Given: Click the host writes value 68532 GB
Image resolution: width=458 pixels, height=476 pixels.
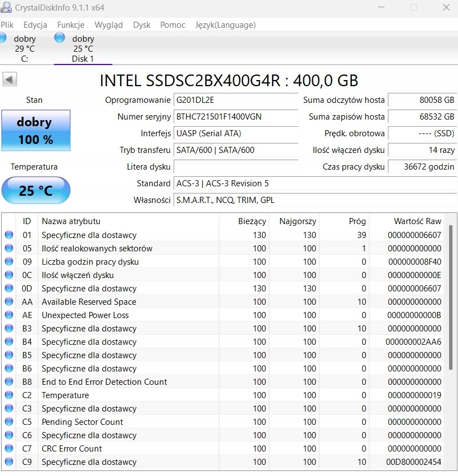Looking at the screenshot, I should 422,117.
